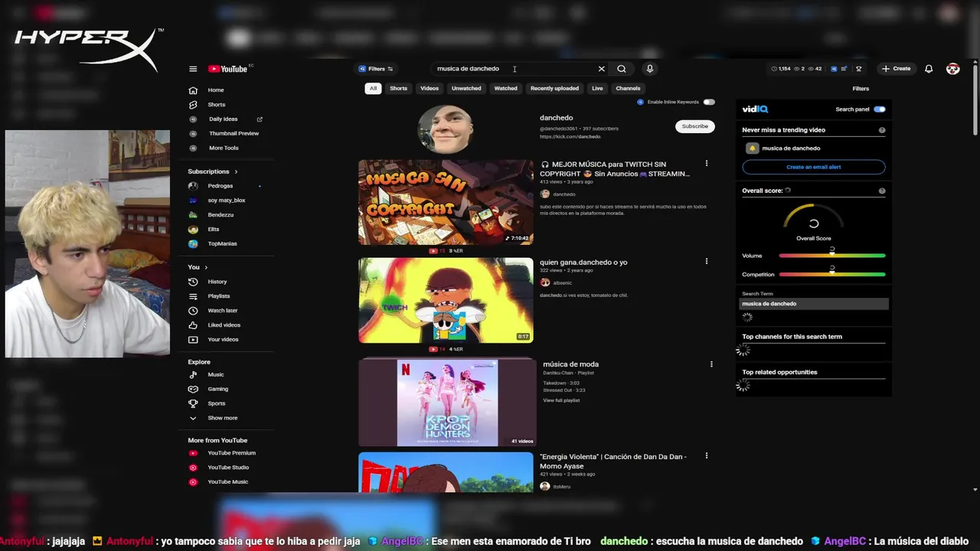Open help for Overall score
Image resolution: width=980 pixels, height=551 pixels.
(x=882, y=191)
